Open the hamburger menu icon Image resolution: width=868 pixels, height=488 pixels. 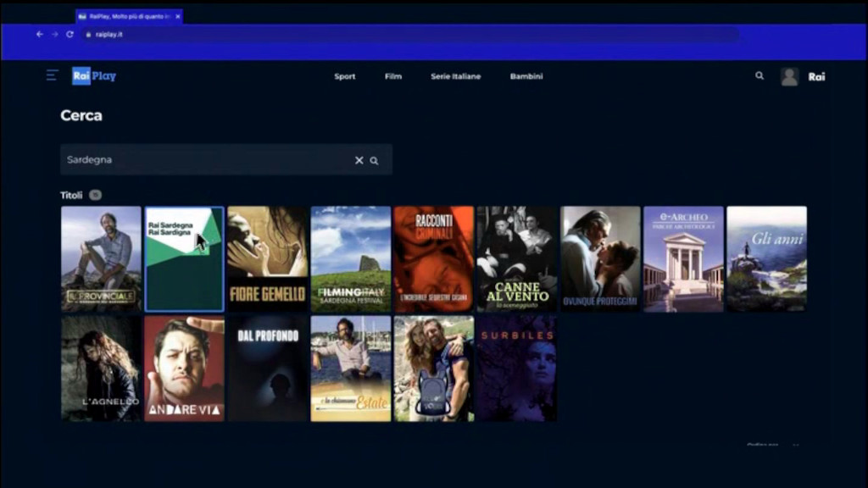52,75
